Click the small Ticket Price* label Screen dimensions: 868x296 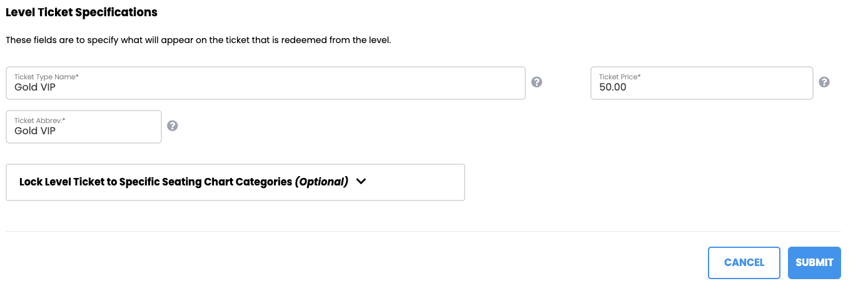coord(620,77)
